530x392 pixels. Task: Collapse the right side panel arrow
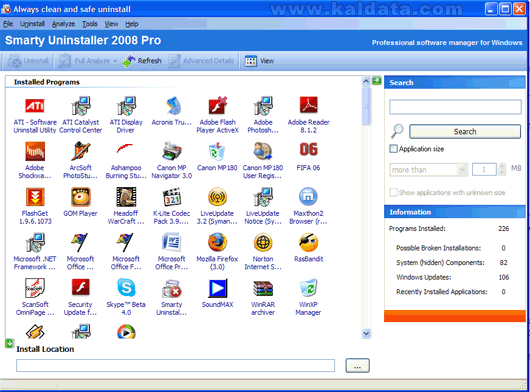(x=377, y=81)
